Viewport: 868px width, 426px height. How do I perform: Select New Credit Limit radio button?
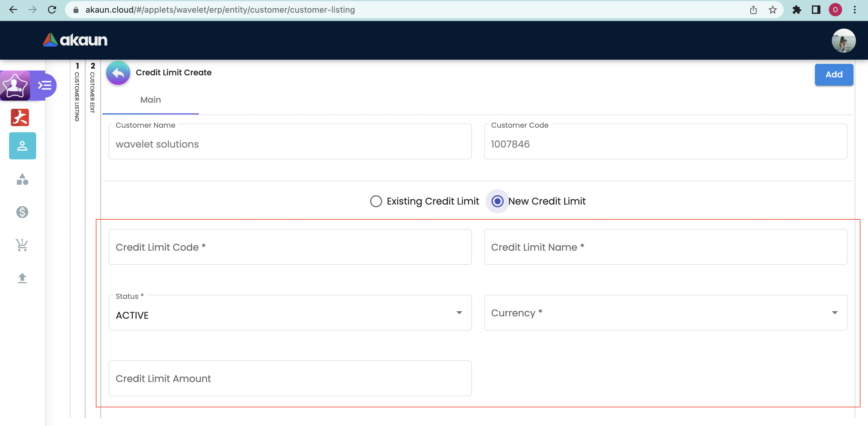497,201
